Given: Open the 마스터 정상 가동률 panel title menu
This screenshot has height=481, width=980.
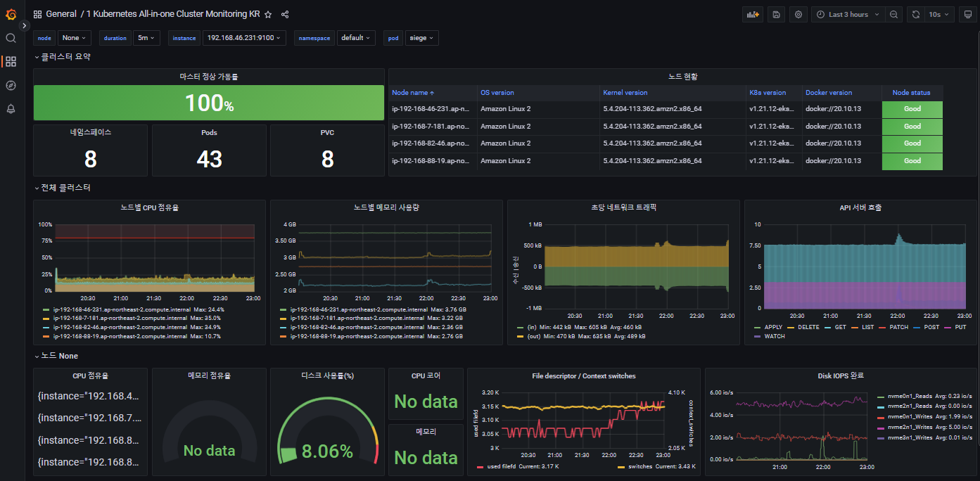Looking at the screenshot, I should pos(209,76).
